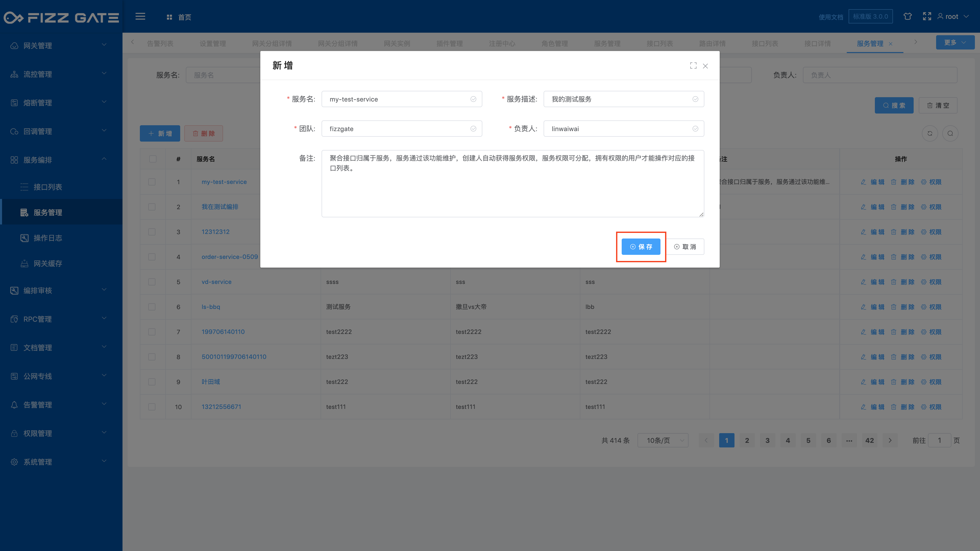
Task: Go to page 3
Action: coord(767,440)
